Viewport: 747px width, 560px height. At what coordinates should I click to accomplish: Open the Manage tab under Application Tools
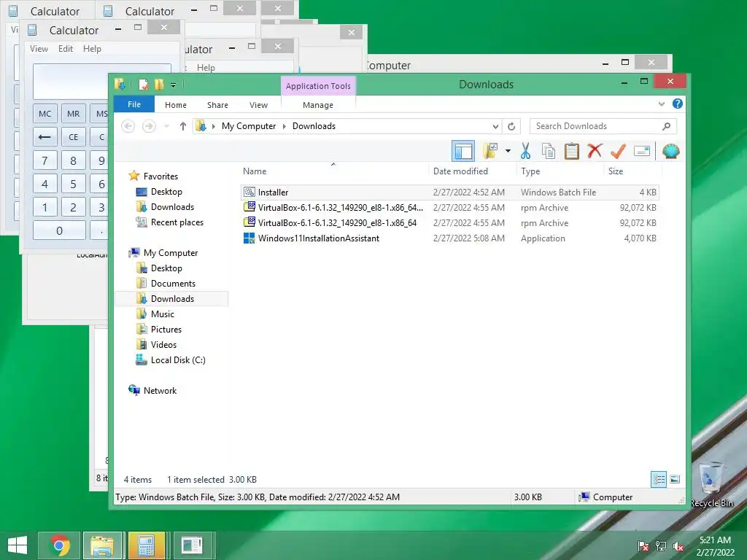[x=318, y=105]
